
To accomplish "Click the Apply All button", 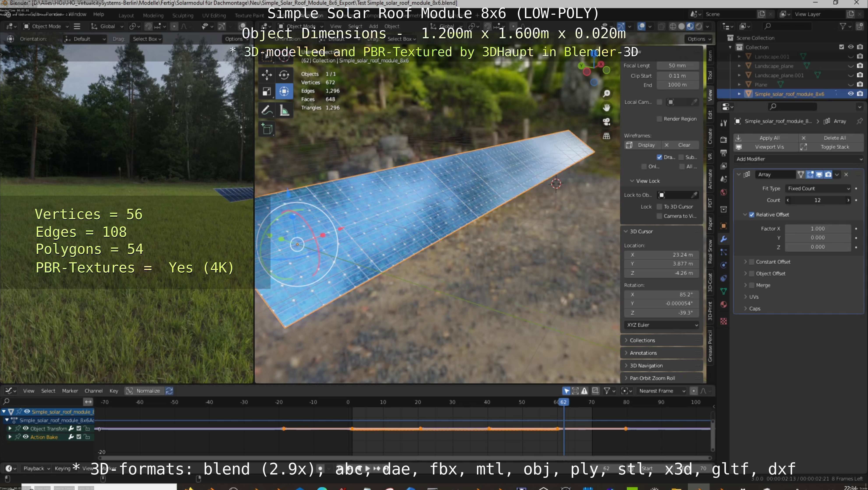I will 766,138.
